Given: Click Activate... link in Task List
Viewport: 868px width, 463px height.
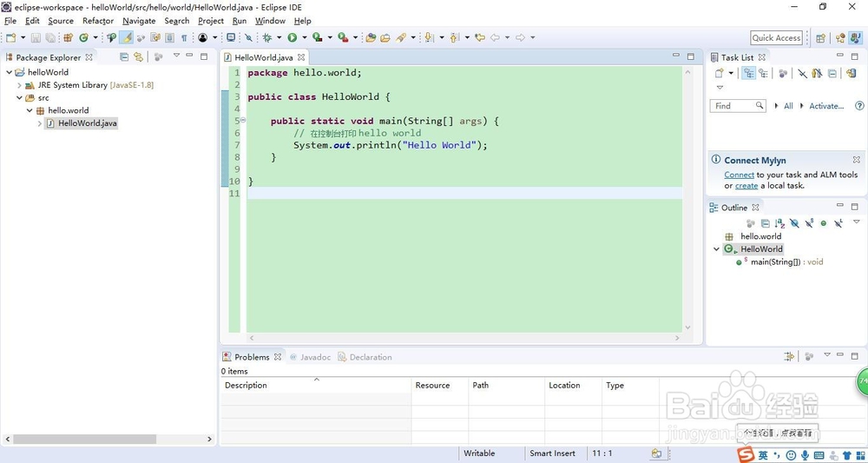Looking at the screenshot, I should tap(826, 106).
